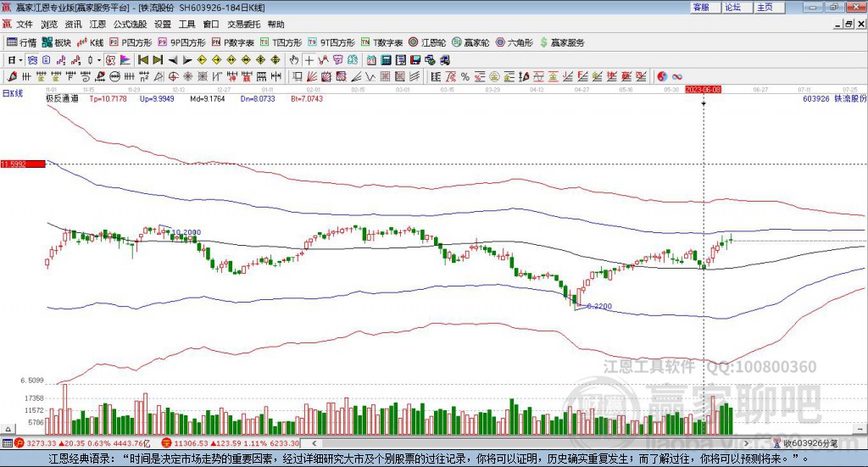Open the 六角形 hexagon tool
This screenshot has width=868, height=467.
(x=515, y=42)
